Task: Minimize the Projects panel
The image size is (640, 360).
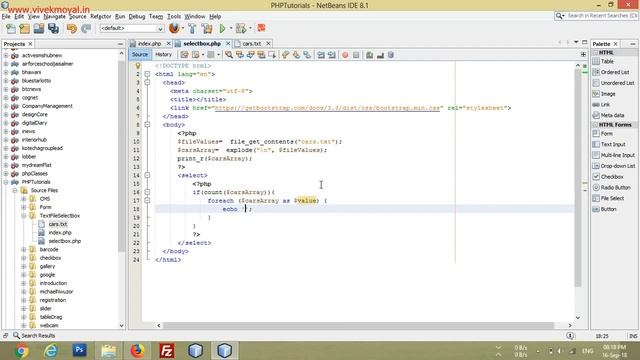Action: point(120,44)
